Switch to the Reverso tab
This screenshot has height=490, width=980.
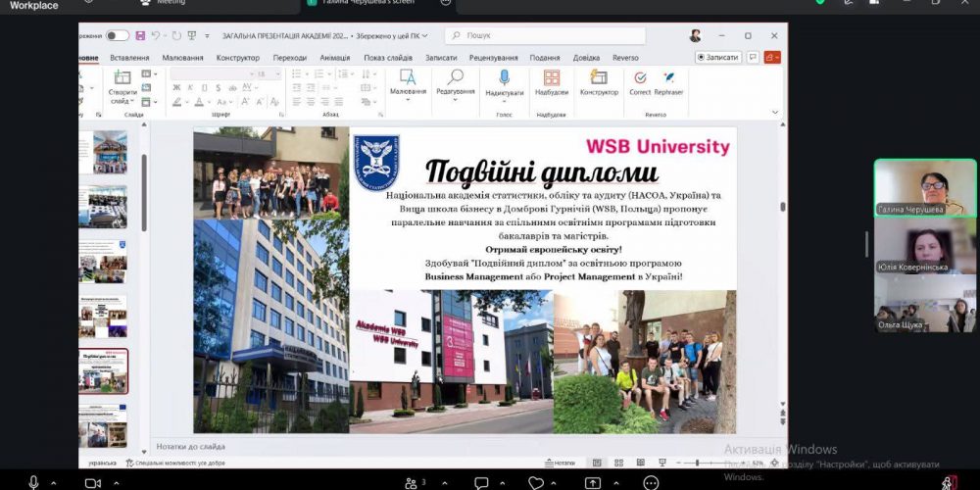[x=625, y=58]
